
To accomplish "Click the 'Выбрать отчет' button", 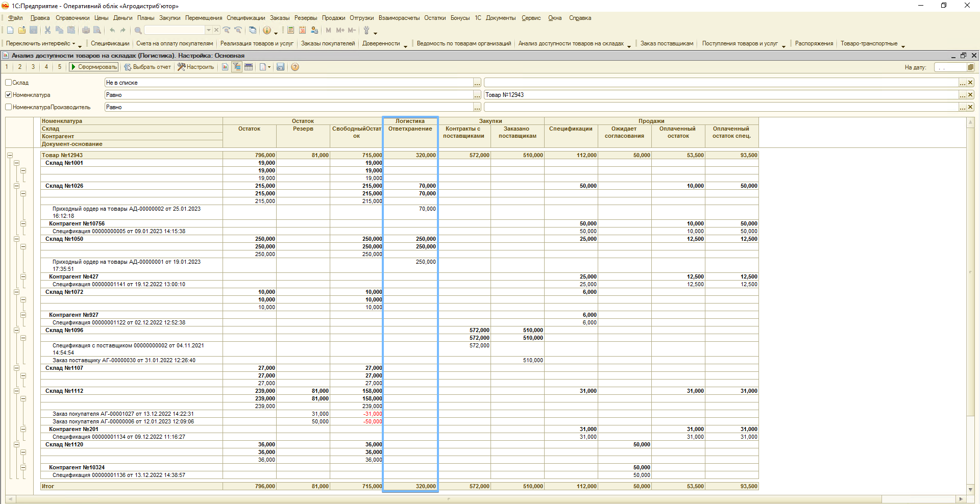I will point(148,67).
